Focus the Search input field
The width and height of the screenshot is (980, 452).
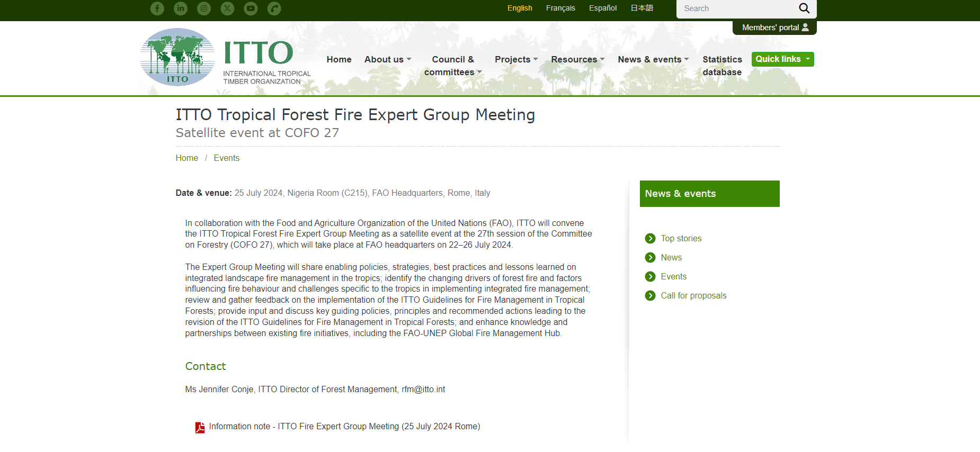(737, 8)
